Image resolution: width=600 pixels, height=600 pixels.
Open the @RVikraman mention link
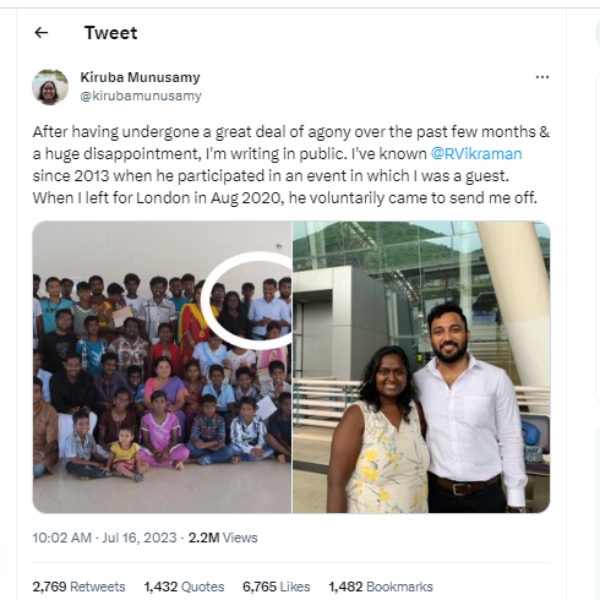[x=476, y=154]
